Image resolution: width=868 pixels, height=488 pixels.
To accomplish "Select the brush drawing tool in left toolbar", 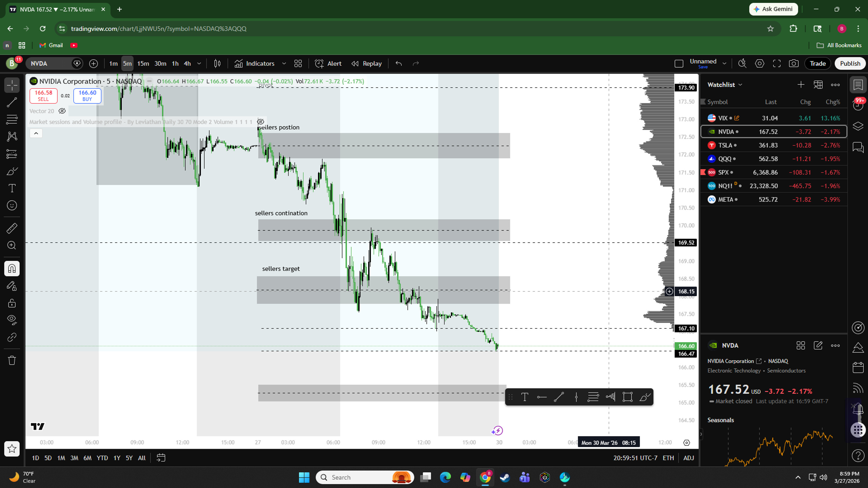I will [12, 171].
